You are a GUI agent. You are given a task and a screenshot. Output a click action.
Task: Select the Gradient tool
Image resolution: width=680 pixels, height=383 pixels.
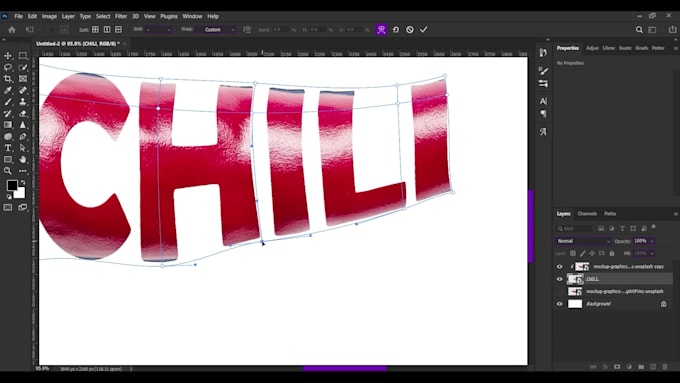pyautogui.click(x=8, y=125)
